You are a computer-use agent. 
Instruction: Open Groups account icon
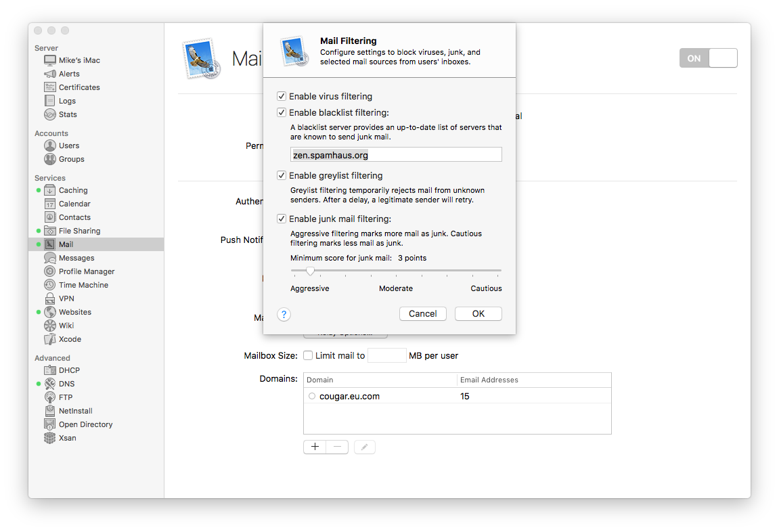(49, 159)
